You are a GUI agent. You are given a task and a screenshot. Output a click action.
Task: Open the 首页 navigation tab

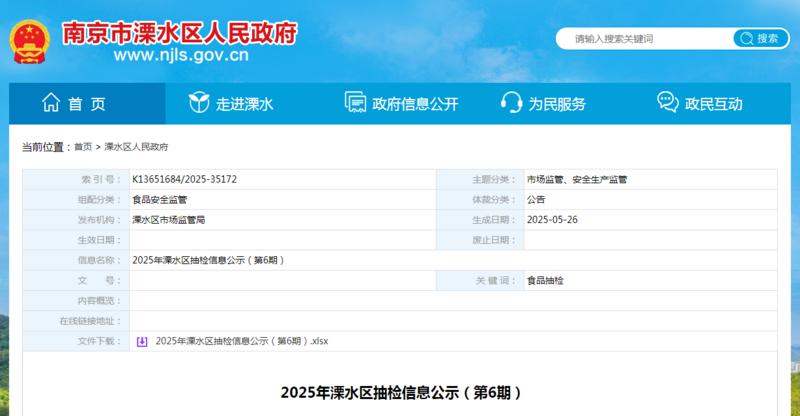tap(87, 103)
